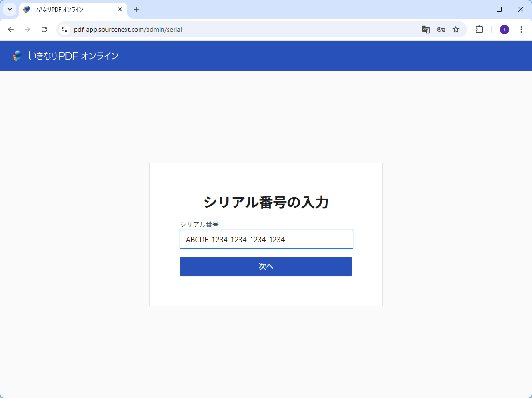Maximize the browser window
Viewport: 532px width, 398px height.
click(499, 9)
